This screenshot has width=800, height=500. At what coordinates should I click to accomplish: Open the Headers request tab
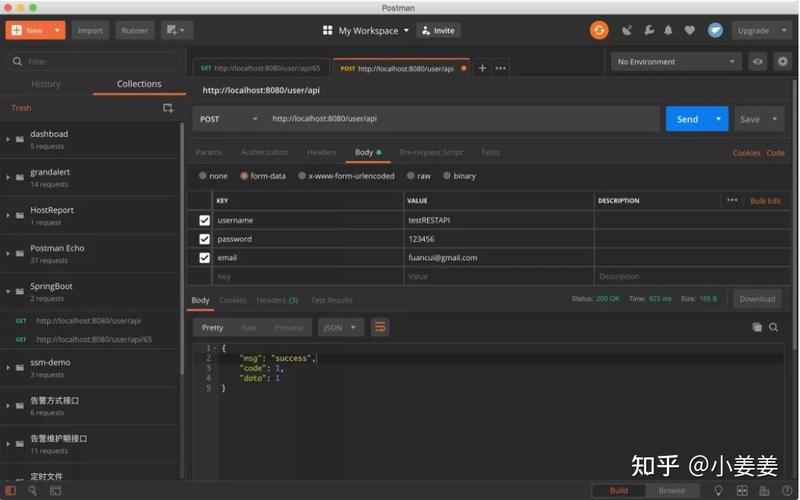pos(321,152)
